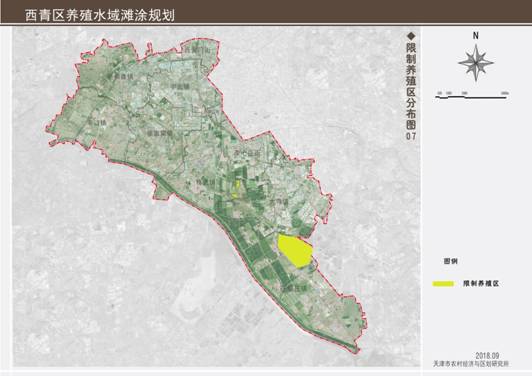Click the 李七庄街 label on the map
The image size is (532, 376).
tap(248, 154)
